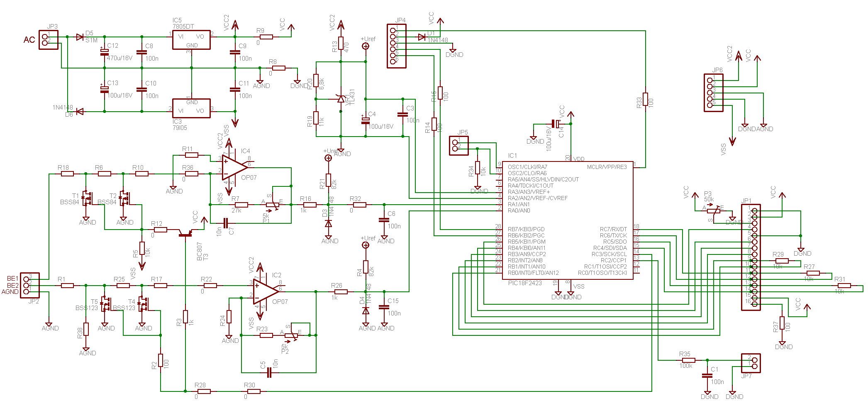The width and height of the screenshot is (868, 401).
Task: Click the BE2 input label
Action: pos(13,285)
